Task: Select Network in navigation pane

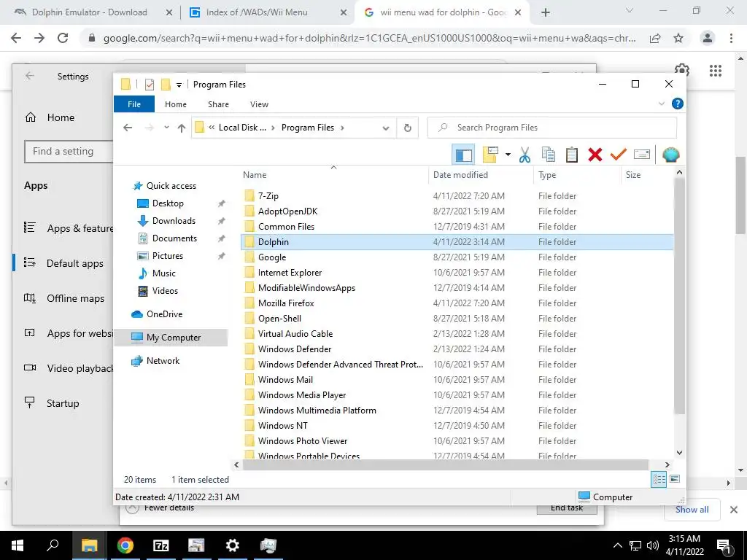Action: 163,361
